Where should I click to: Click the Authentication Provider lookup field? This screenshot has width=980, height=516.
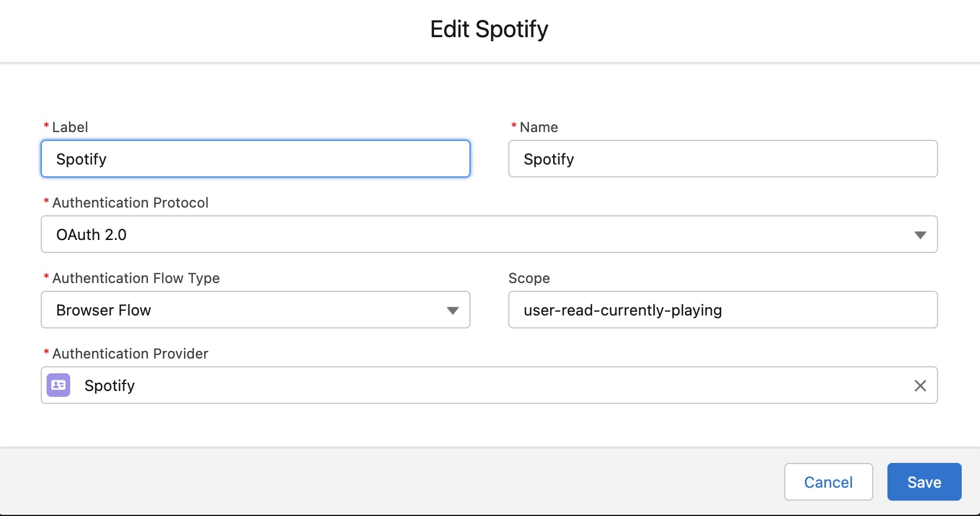click(489, 385)
